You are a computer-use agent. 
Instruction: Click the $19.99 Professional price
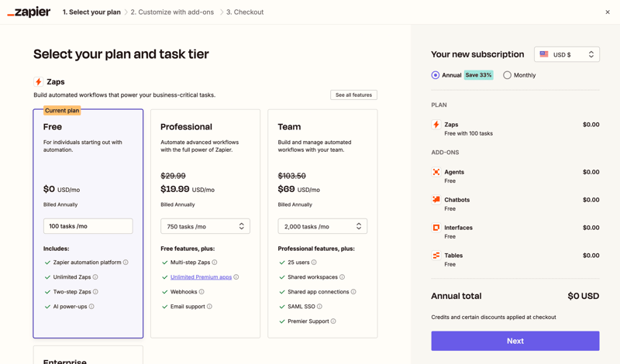coord(175,189)
